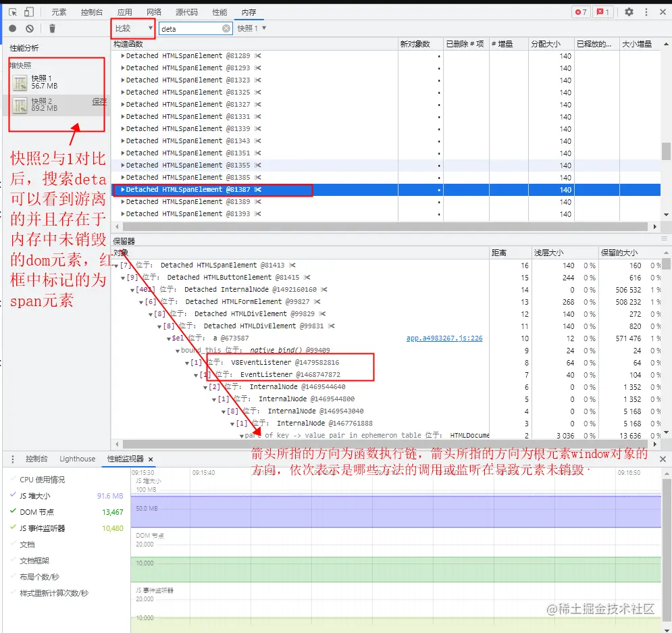Start recording heap snapshot with record button
The height and width of the screenshot is (633, 672).
12,28
